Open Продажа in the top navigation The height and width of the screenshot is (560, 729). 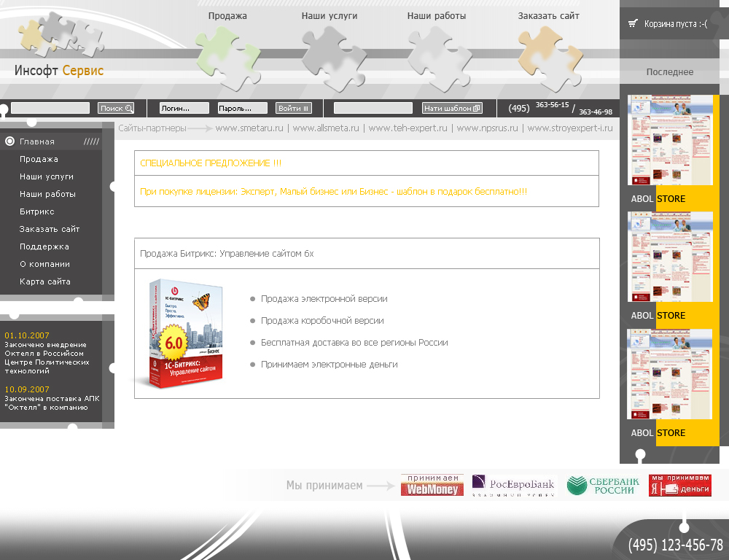tap(227, 16)
